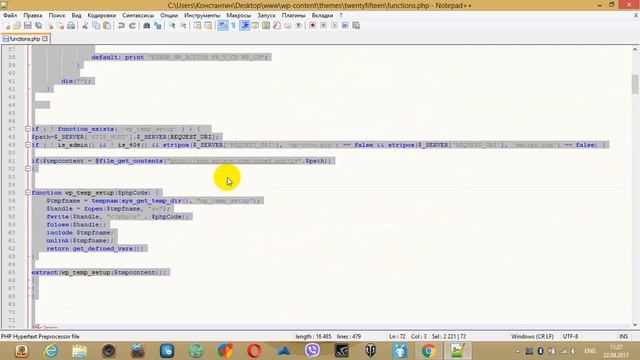Click the Redo arrow icon
The height and width of the screenshot is (360, 640).
tap(132, 26)
